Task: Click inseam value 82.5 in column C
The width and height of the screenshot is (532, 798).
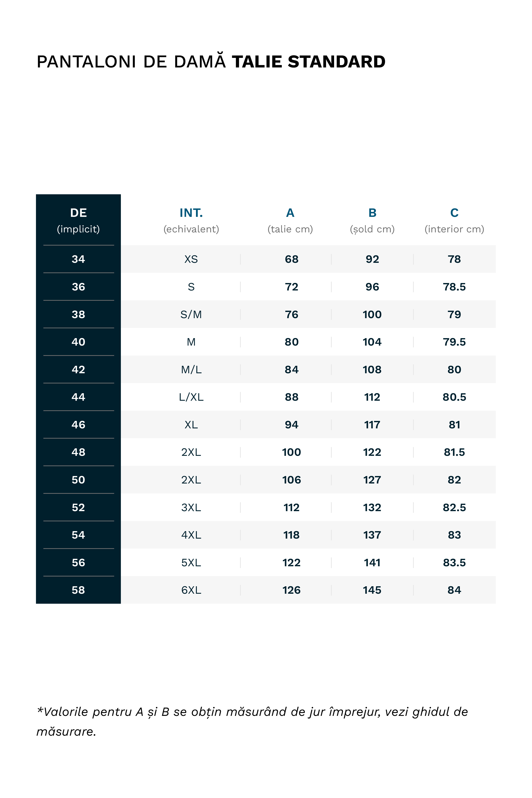Action: pos(454,508)
